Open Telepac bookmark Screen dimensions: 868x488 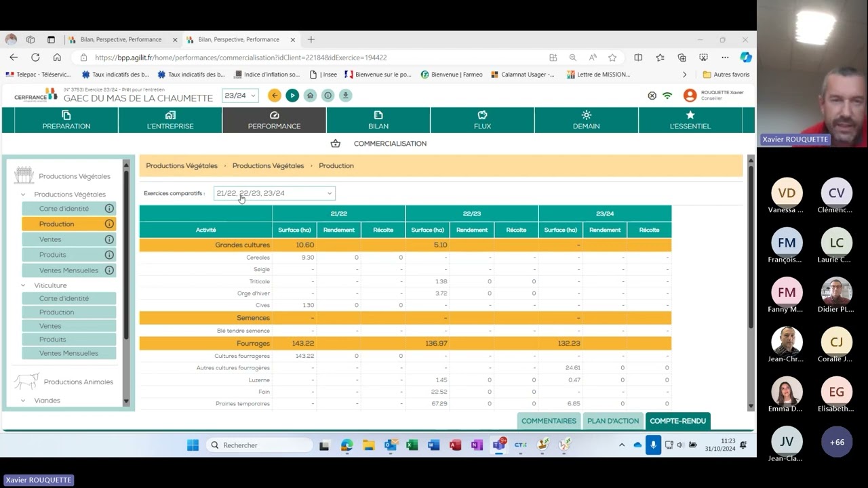[x=38, y=75]
